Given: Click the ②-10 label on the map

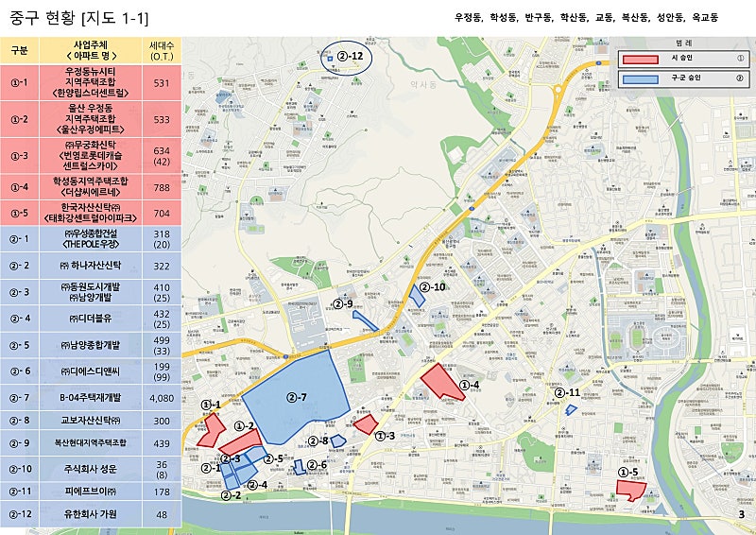Looking at the screenshot, I should [433, 287].
